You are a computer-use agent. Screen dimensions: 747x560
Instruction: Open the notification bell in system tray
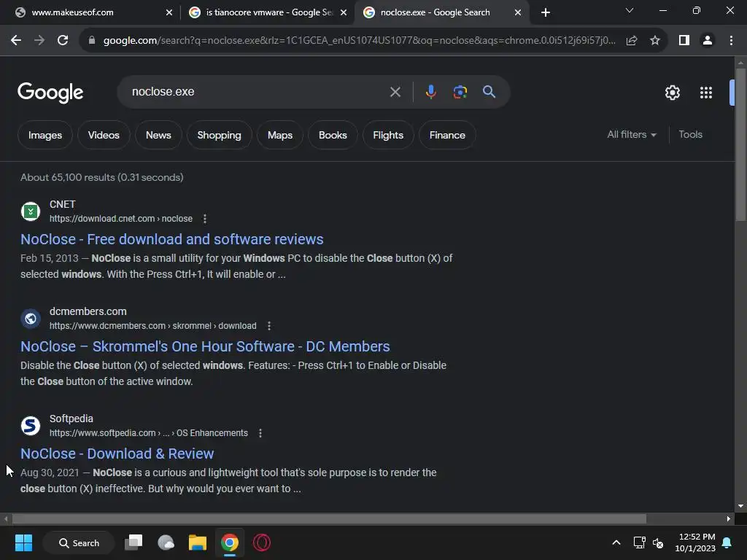coord(727,542)
